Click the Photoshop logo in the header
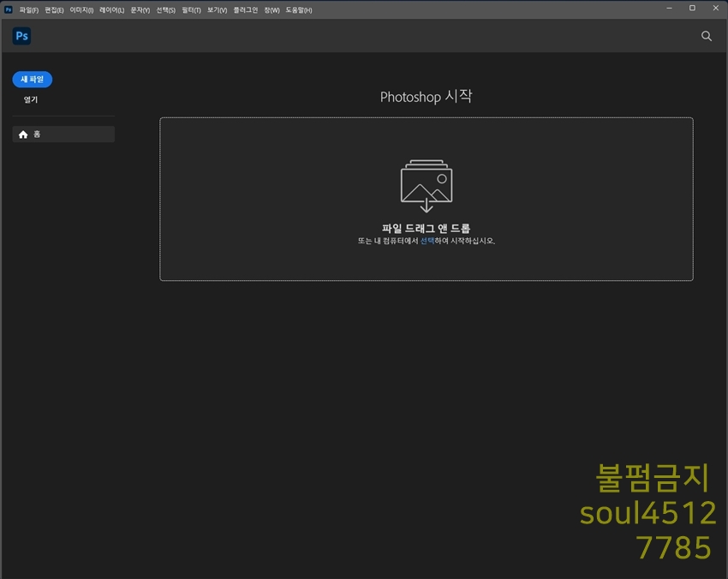Screen dimensions: 728x579 pos(22,36)
